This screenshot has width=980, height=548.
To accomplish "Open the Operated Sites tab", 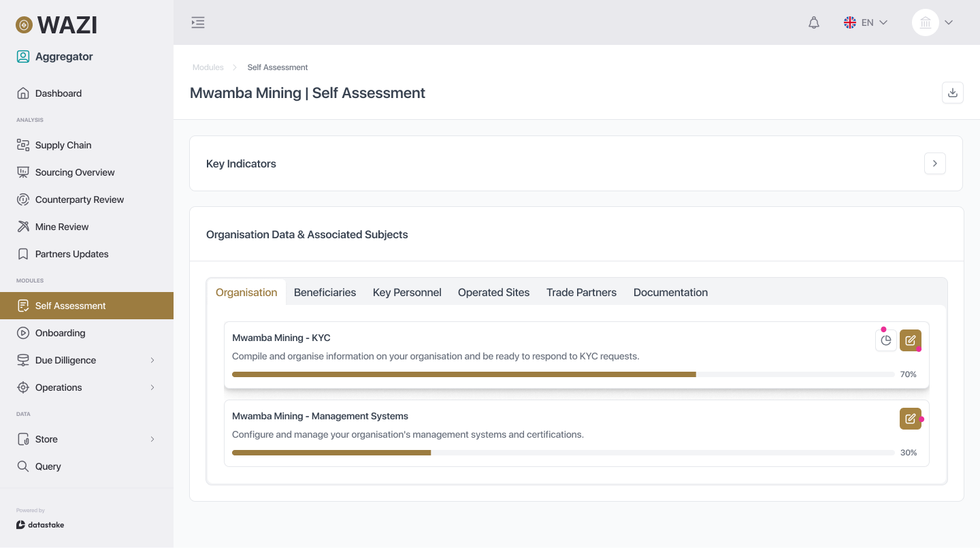I will (493, 292).
